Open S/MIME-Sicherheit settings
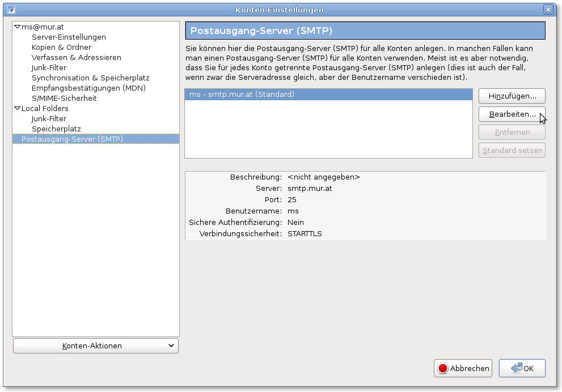This screenshot has width=562, height=392. point(64,99)
